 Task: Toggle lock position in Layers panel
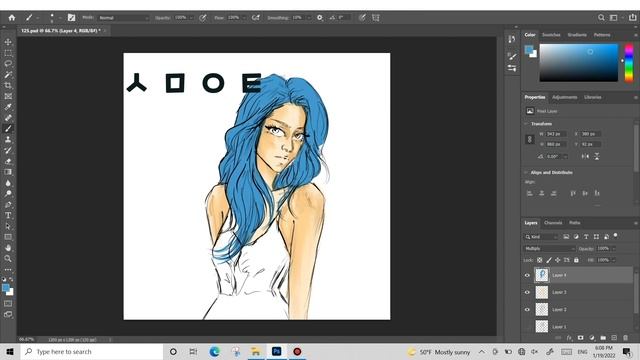558,260
